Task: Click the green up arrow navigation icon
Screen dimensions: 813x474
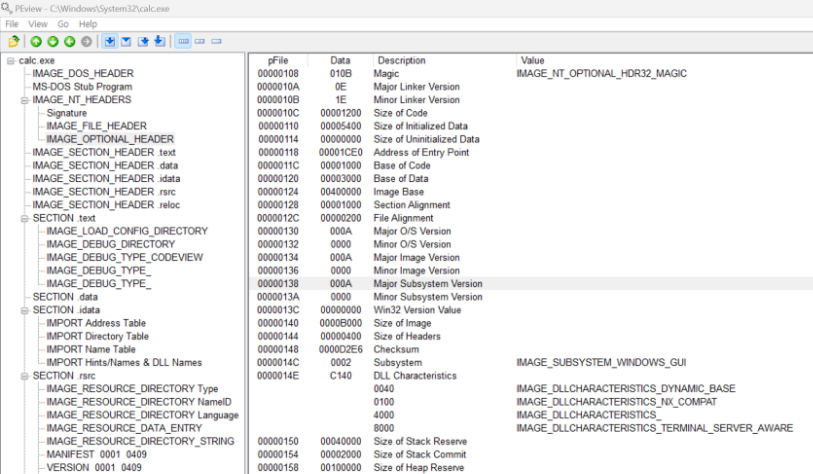Action: coord(36,41)
